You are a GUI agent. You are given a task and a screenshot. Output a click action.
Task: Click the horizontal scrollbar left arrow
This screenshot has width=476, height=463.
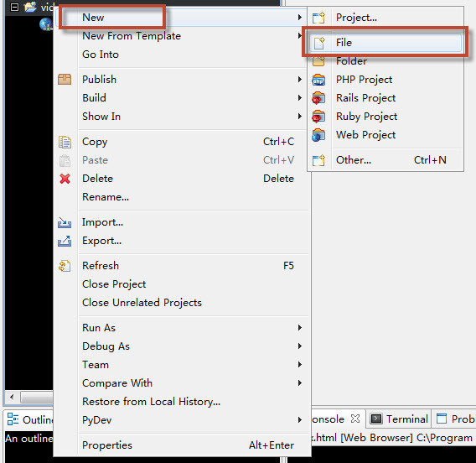(12, 397)
